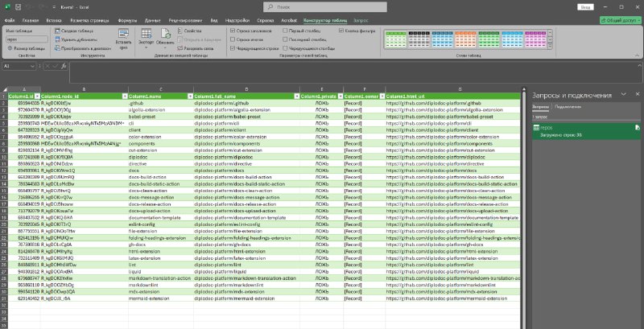644x329 pixels.
Task: Enable the Строка итогов checkbox
Action: (x=233, y=39)
